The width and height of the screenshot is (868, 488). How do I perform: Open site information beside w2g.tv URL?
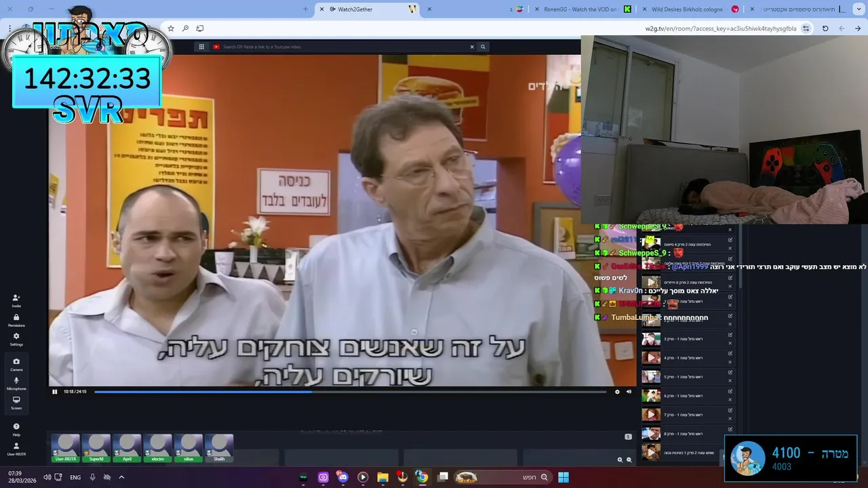[x=806, y=28]
